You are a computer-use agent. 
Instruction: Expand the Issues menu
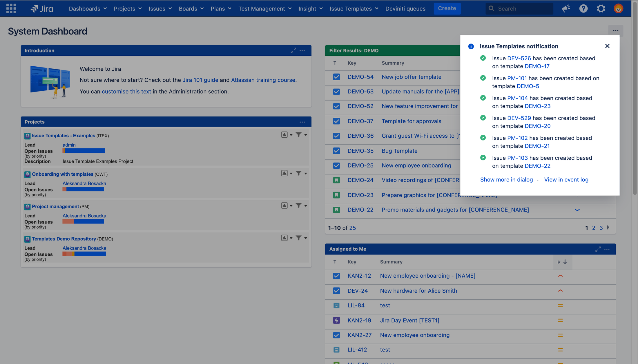[x=160, y=8]
